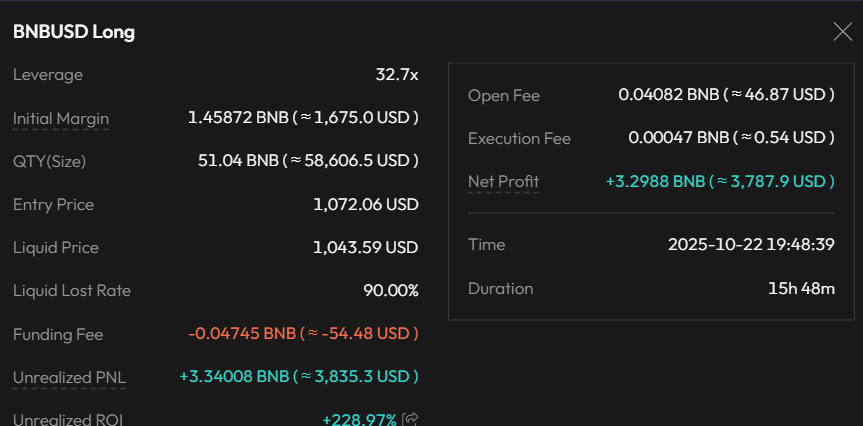Viewport: 863px width, 426px height.
Task: Click the Liquid Price value 1,043.59 USD
Action: (365, 248)
